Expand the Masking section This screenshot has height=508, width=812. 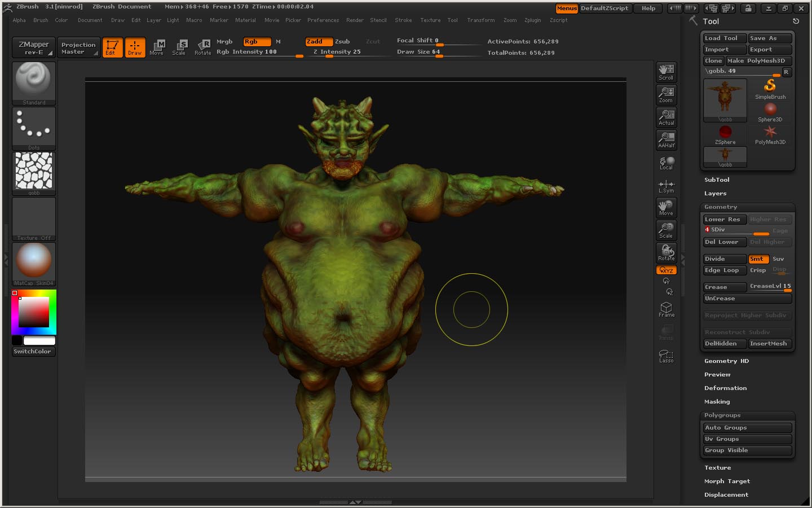click(717, 402)
